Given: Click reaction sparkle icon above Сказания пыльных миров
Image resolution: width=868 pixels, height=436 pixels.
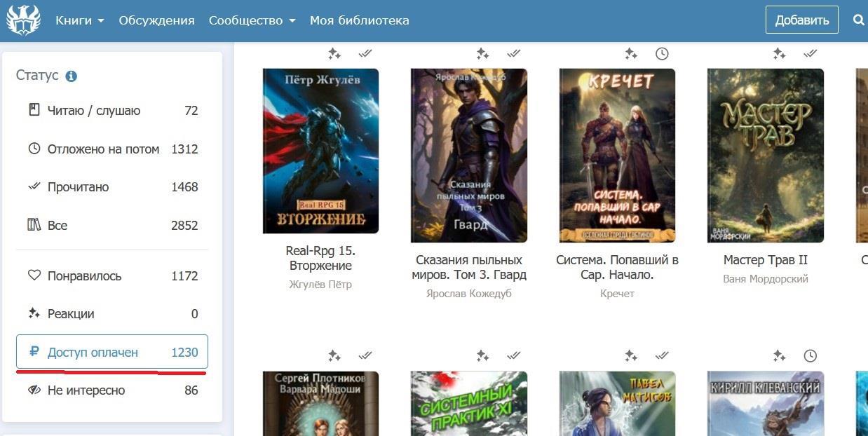Looking at the screenshot, I should 482,54.
